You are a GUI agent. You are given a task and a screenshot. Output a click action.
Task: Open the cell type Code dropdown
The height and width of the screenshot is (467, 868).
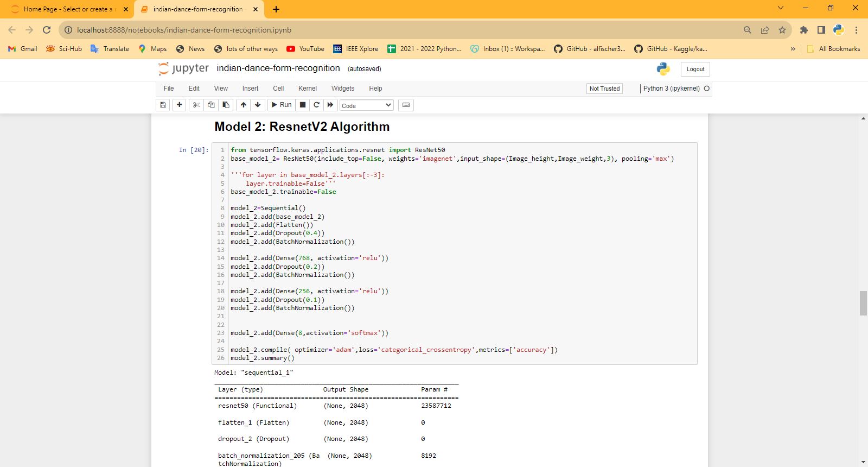pos(366,105)
